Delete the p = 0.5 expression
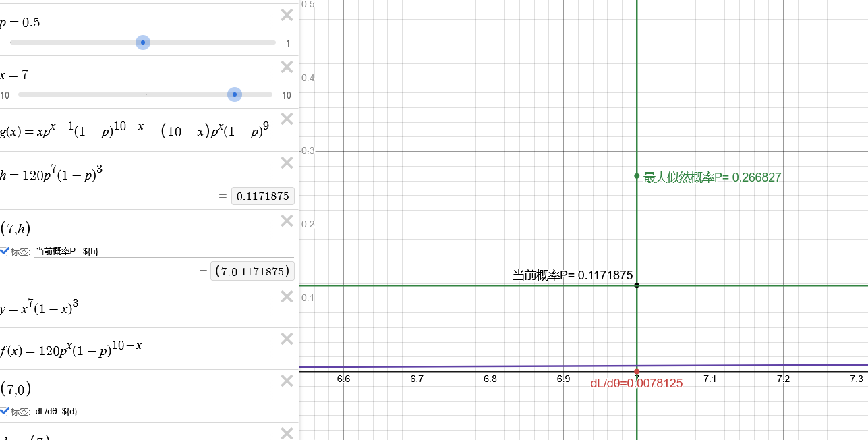The height and width of the screenshot is (440, 868). pyautogui.click(x=287, y=15)
